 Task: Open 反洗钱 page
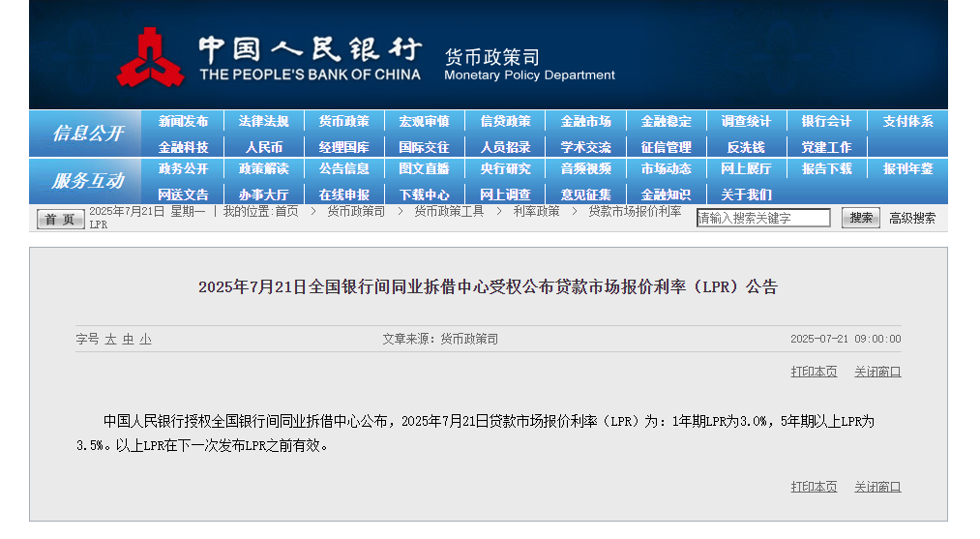pos(746,147)
